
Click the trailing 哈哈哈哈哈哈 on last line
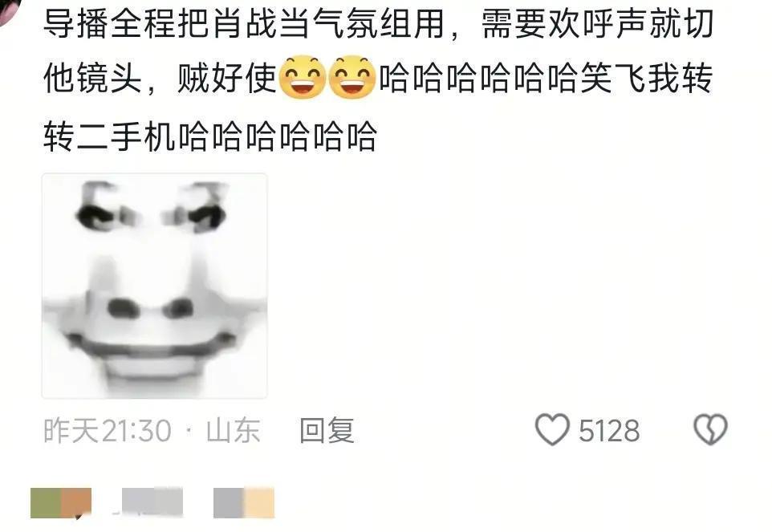[278, 136]
